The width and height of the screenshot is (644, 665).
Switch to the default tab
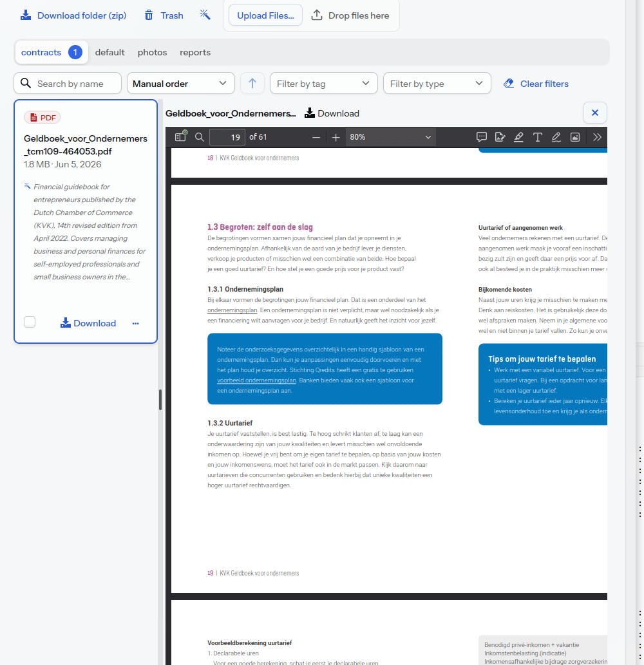[110, 52]
